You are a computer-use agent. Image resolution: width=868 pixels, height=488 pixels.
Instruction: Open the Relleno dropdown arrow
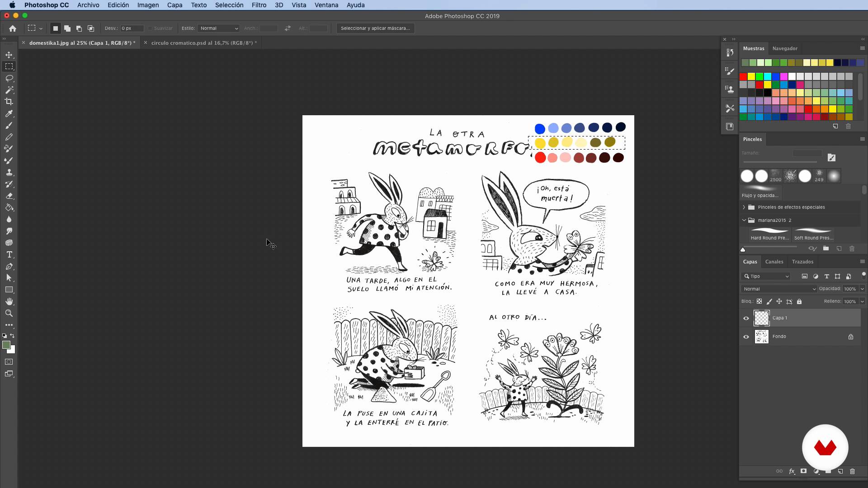[862, 301]
